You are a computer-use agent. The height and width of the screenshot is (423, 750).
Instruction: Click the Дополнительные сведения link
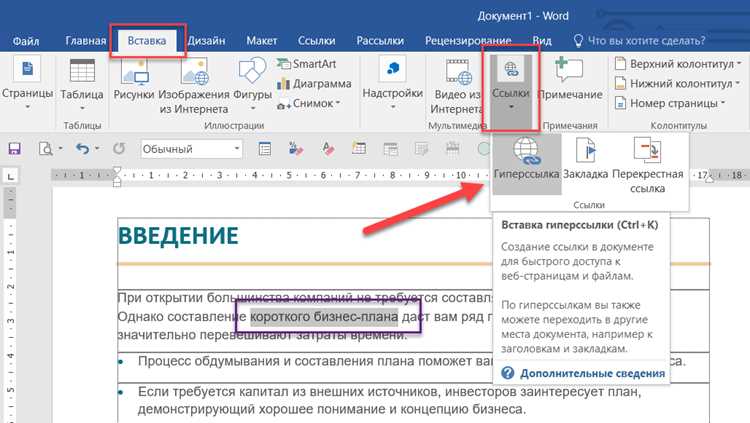click(592, 373)
